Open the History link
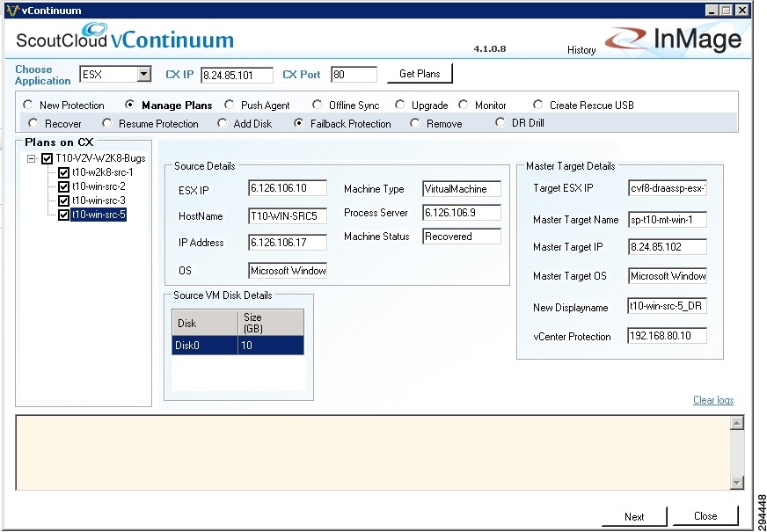Screen dimensions: 767x532 [x=581, y=50]
